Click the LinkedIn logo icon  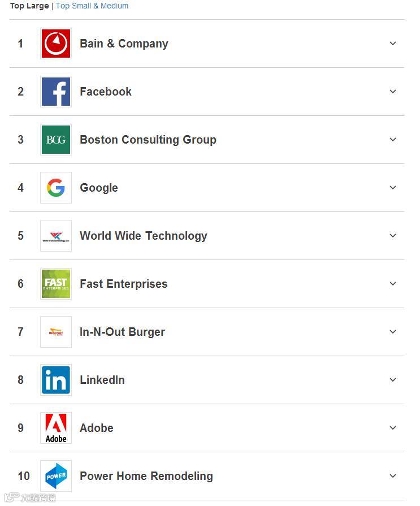pos(56,380)
